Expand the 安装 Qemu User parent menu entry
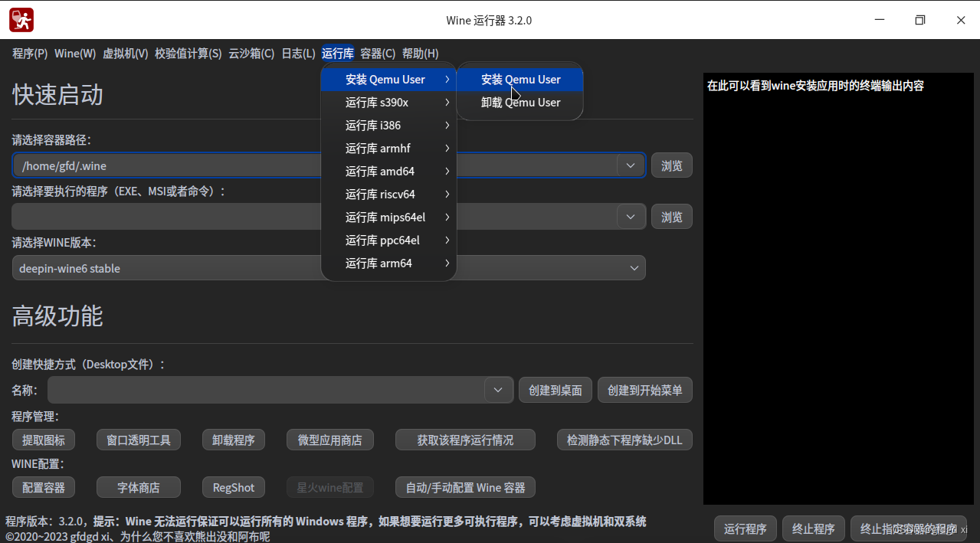This screenshot has width=980, height=543. (388, 80)
